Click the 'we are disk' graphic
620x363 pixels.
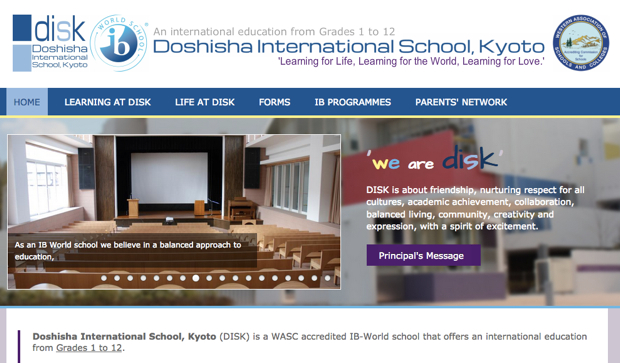[435, 159]
